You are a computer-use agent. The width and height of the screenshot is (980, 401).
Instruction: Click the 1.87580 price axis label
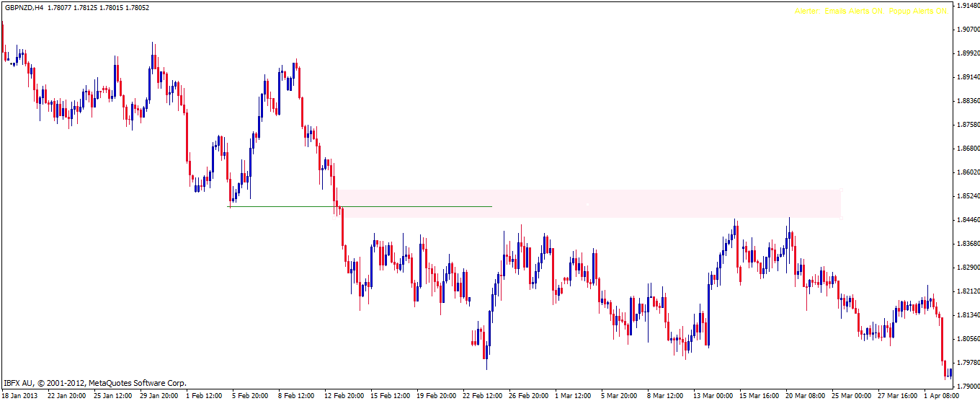[x=966, y=125]
